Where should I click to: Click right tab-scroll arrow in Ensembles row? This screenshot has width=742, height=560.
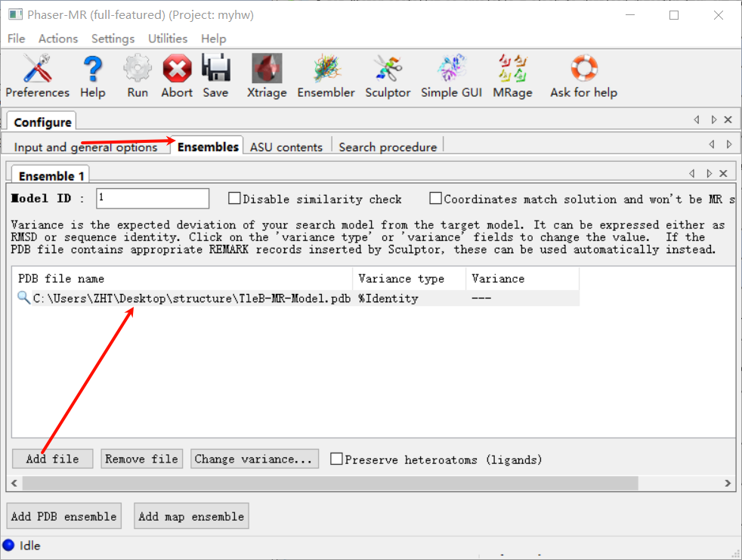(x=728, y=144)
